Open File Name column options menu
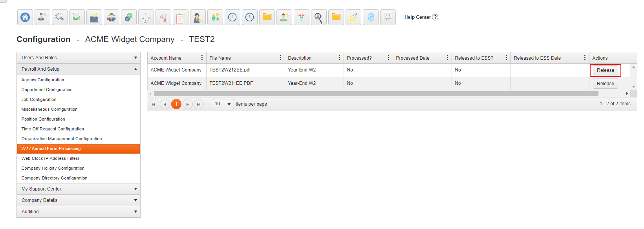Viewport: 644px width, 229px height. pos(280,58)
